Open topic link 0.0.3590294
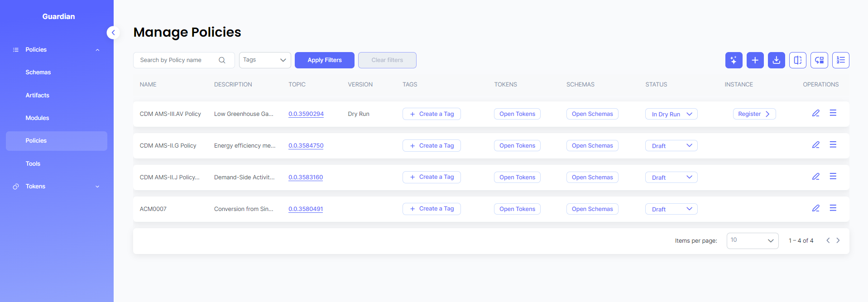The image size is (868, 302). tap(306, 114)
